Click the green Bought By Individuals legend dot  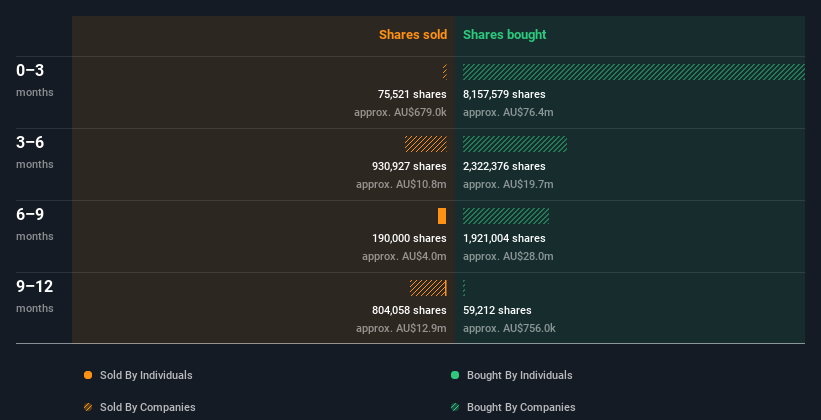[x=455, y=375]
